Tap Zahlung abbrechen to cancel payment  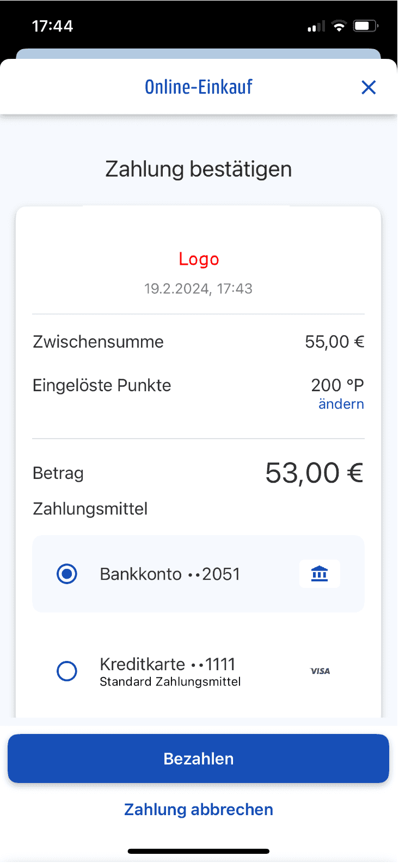pos(199,810)
